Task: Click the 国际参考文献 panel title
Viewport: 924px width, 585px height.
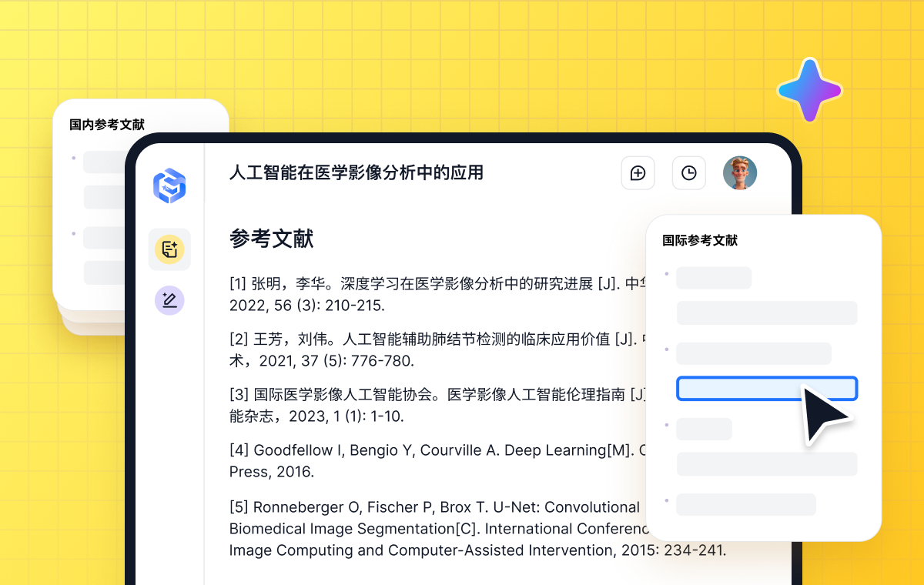Action: [x=700, y=240]
